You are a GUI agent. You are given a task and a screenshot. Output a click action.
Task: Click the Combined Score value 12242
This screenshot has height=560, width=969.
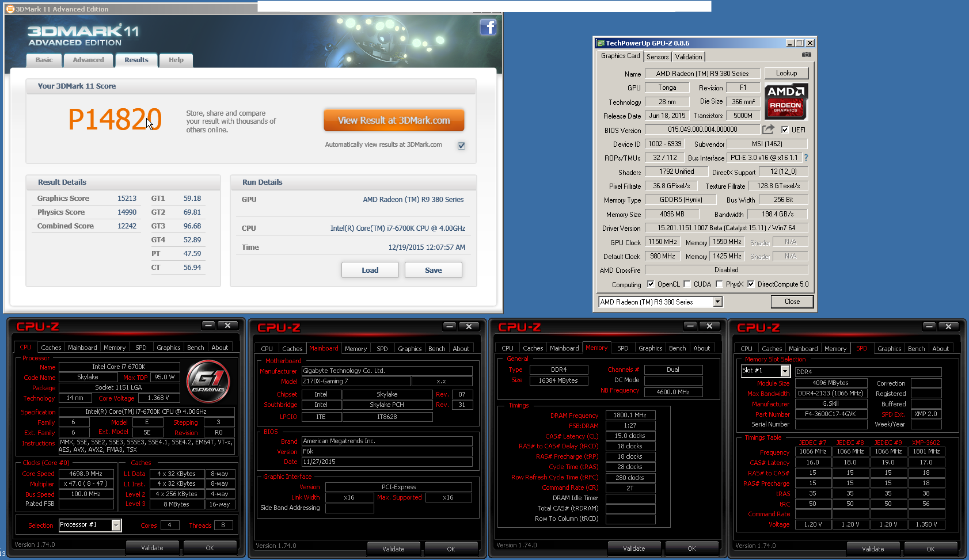pos(127,226)
